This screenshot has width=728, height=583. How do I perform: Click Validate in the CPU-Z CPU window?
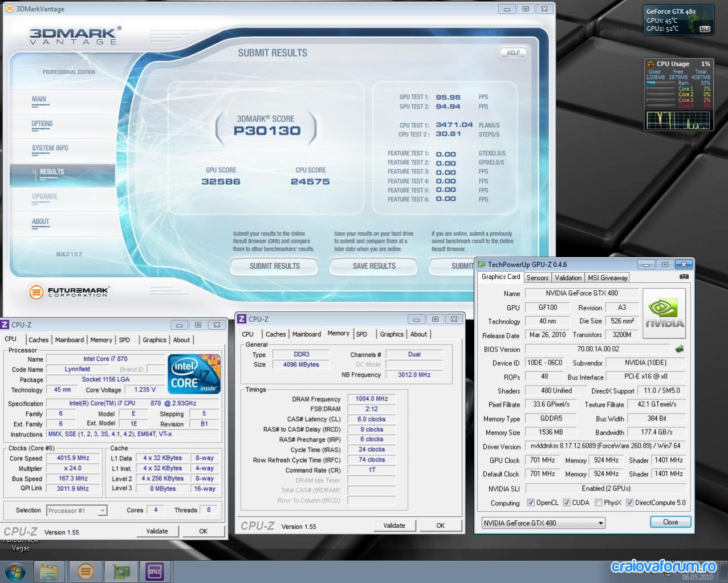pos(157,531)
